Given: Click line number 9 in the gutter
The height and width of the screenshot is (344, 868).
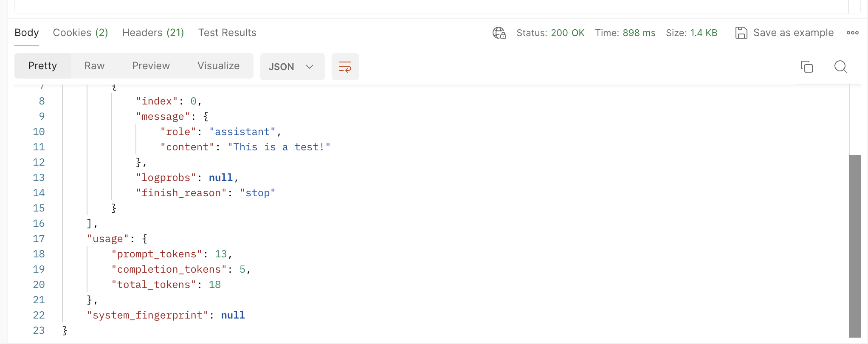Looking at the screenshot, I should click(x=42, y=116).
